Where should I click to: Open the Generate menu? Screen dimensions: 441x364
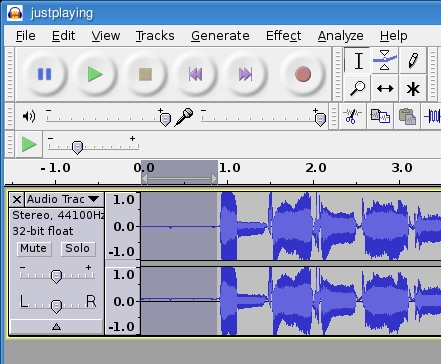(220, 36)
